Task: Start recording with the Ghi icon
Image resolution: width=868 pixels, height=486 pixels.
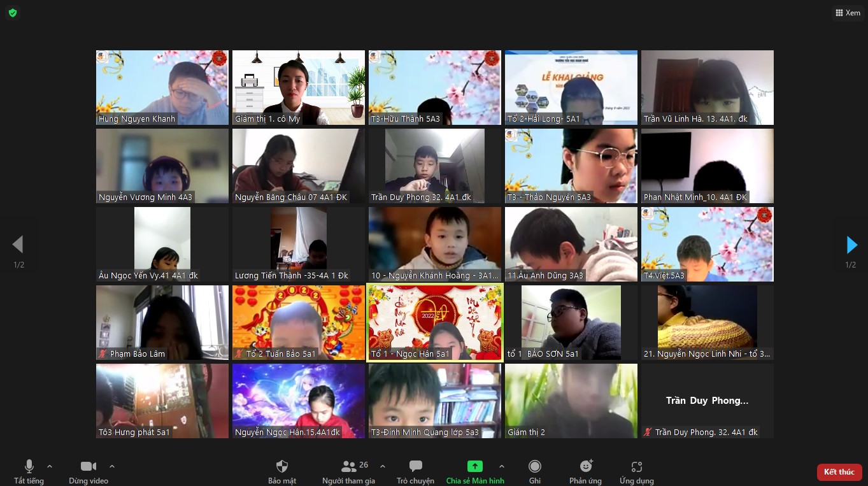Action: (x=535, y=467)
